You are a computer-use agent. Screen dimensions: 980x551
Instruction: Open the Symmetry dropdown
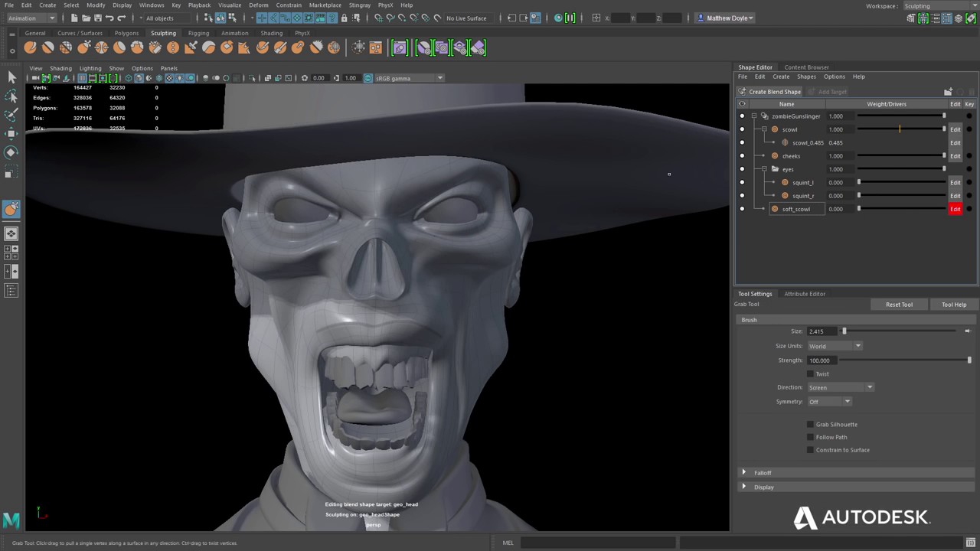(830, 402)
